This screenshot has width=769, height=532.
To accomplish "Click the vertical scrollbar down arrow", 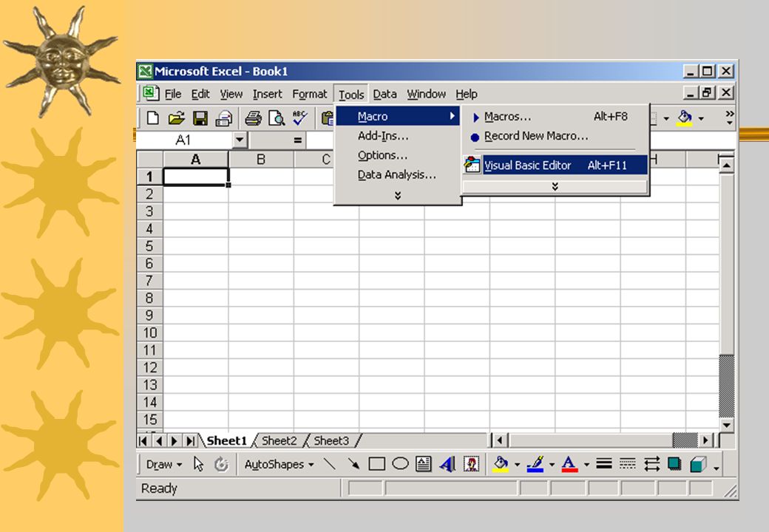I will (726, 425).
